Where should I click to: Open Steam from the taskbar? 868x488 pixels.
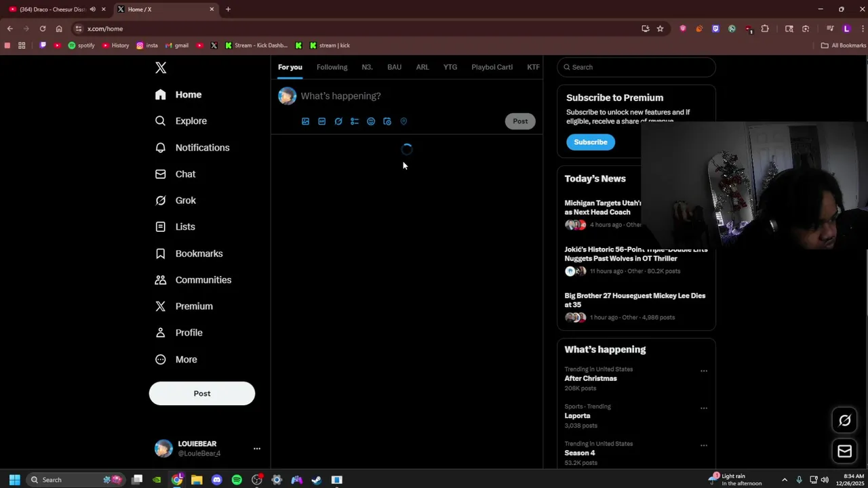[x=317, y=480]
